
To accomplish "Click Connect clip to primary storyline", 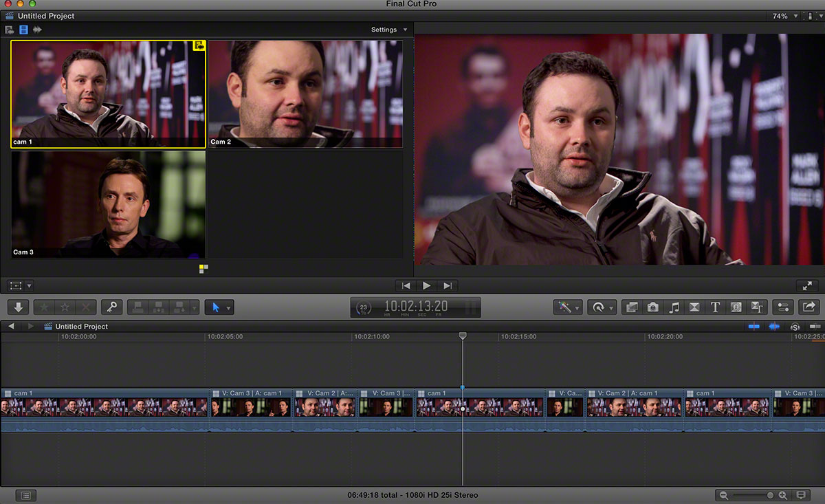I will click(x=138, y=307).
